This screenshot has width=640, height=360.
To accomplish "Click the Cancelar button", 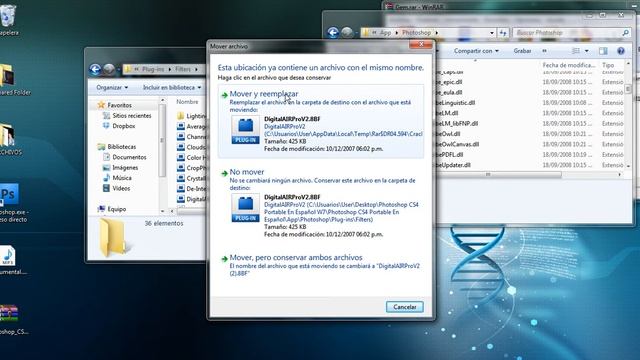I will [x=404, y=307].
